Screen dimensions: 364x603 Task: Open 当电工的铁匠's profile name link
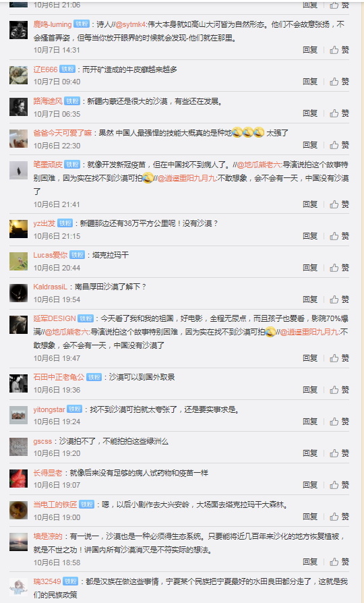[x=55, y=505]
